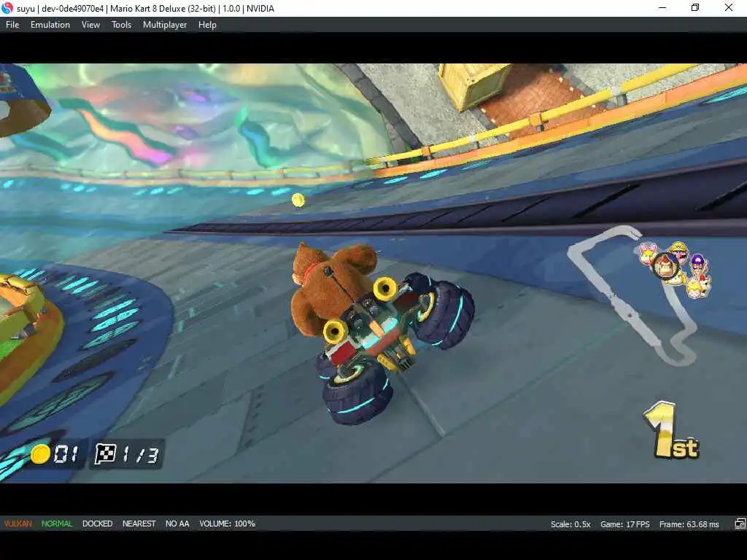Click the Donkey Kong head on minimap
The width and height of the screenshot is (747, 560).
point(665,265)
